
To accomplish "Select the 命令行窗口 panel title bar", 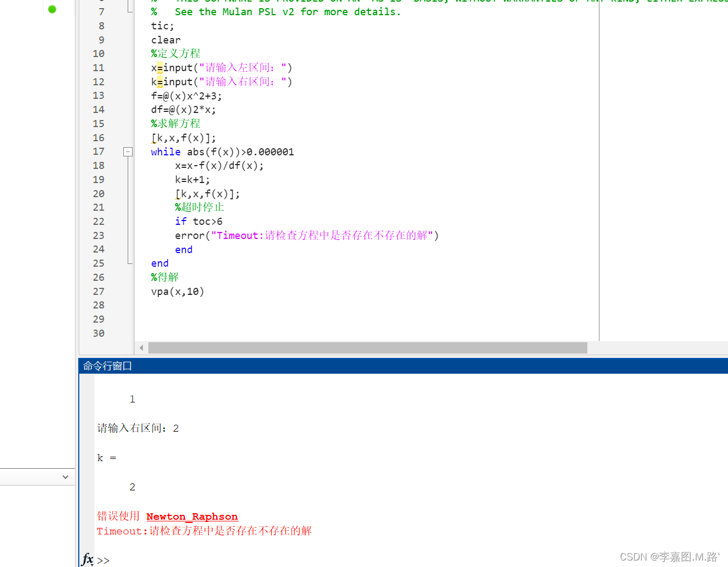I will coord(106,366).
